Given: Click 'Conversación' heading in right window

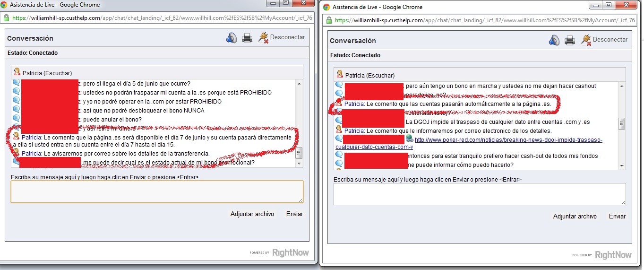Looking at the screenshot, I should tap(353, 41).
